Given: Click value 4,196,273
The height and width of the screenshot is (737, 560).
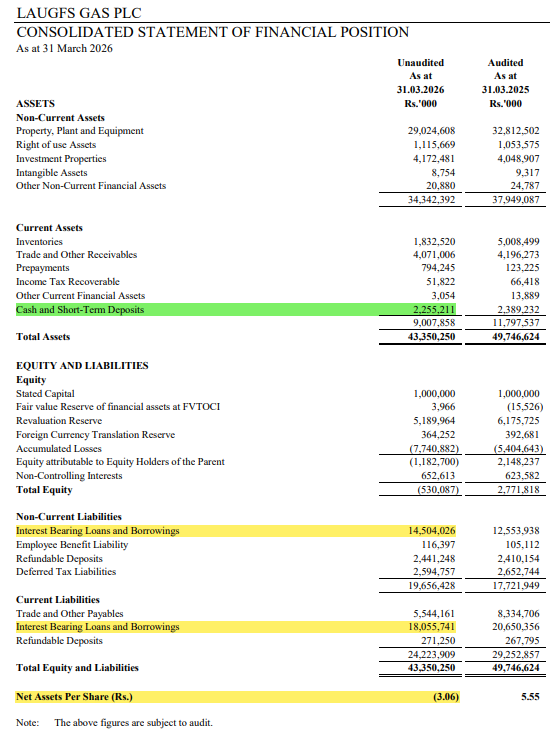Looking at the screenshot, I should (x=519, y=255).
